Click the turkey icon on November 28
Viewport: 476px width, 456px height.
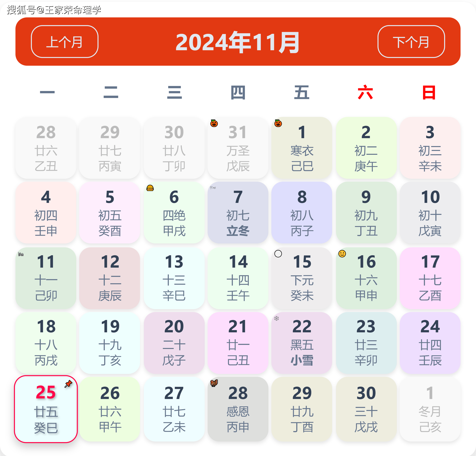pos(214,383)
